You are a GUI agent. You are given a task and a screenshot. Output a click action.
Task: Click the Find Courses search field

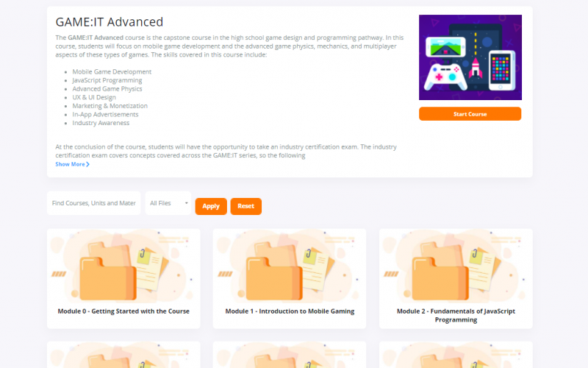(x=94, y=203)
